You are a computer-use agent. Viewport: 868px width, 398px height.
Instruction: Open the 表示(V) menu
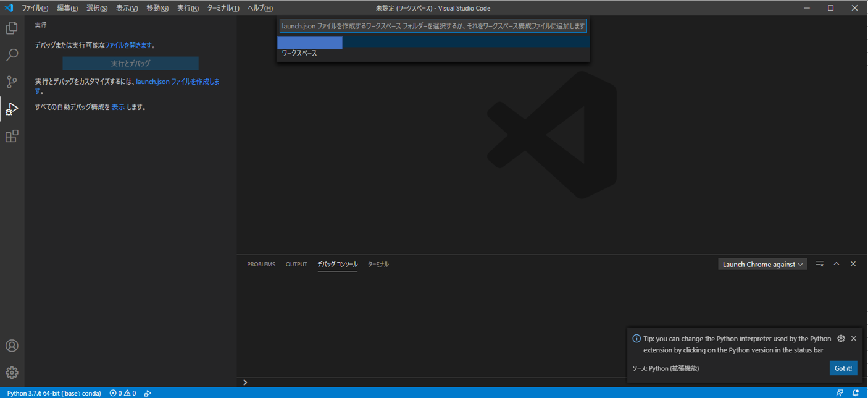coord(127,8)
